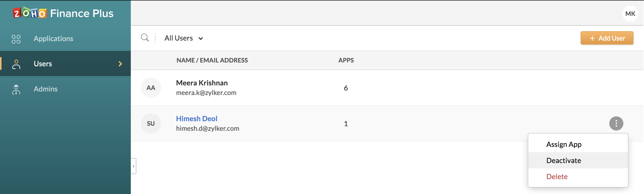This screenshot has height=194, width=644.
Task: Click the search magnifier icon
Action: (x=145, y=38)
